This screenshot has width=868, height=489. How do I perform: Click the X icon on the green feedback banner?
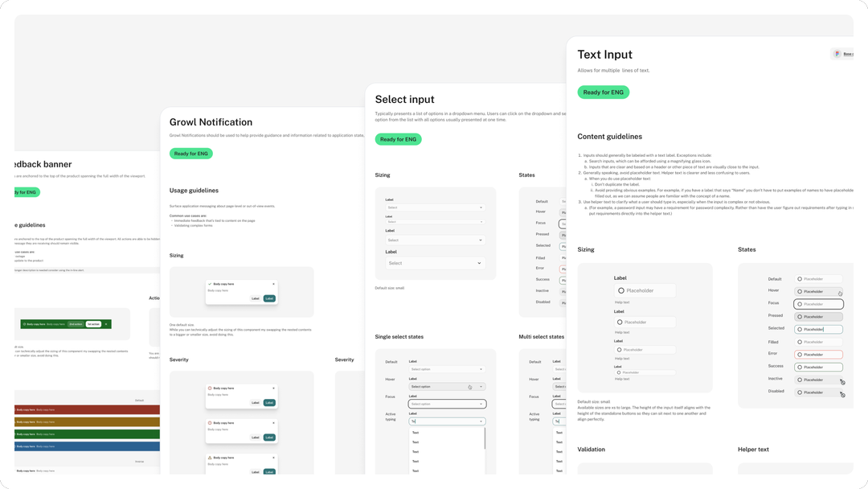point(106,324)
